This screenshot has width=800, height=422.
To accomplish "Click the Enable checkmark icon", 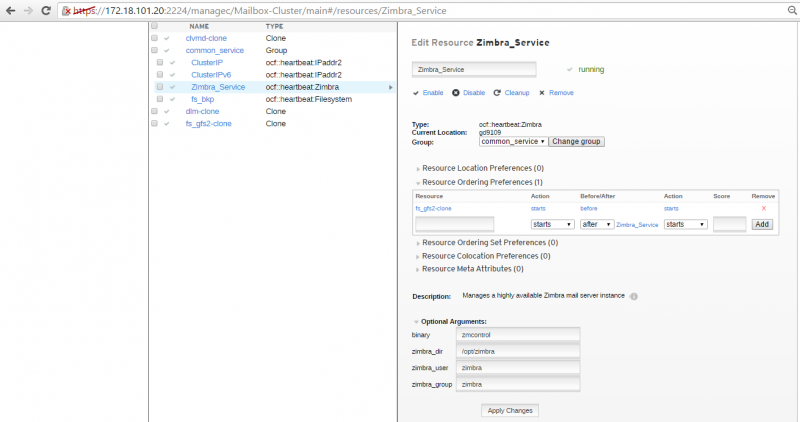I will pyautogui.click(x=416, y=93).
